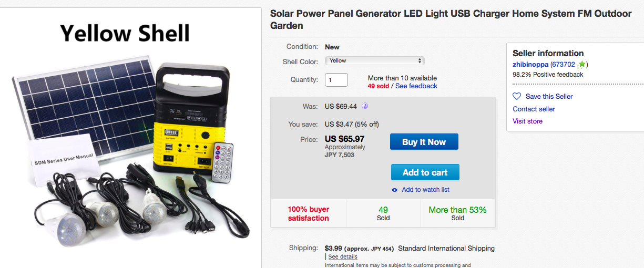Open the See feedback link
The width and height of the screenshot is (644, 268).
coord(416,86)
